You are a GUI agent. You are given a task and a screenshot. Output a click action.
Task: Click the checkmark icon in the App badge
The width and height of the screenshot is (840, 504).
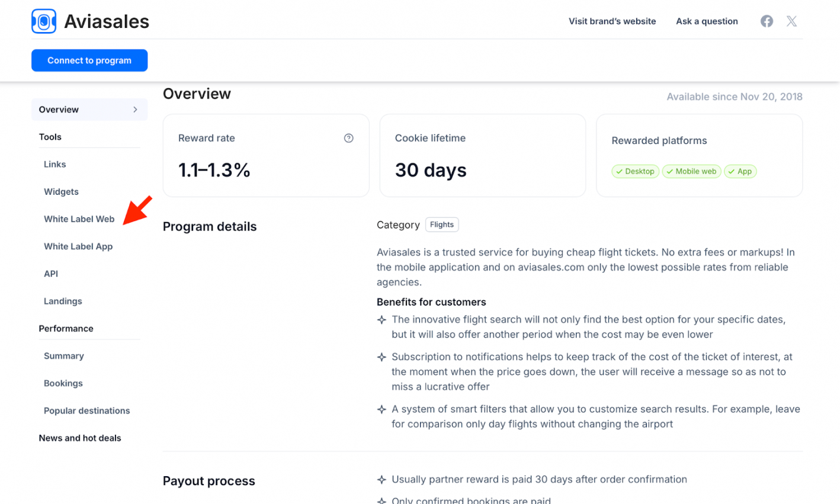732,172
